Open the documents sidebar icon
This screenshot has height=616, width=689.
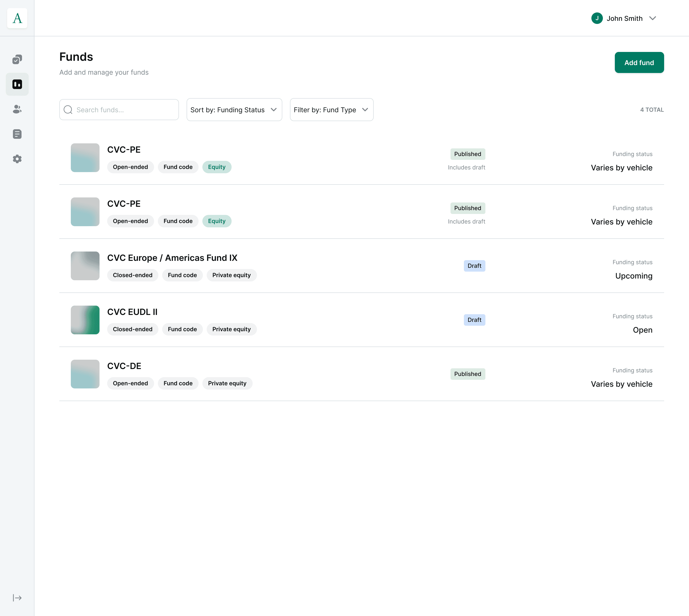click(17, 134)
